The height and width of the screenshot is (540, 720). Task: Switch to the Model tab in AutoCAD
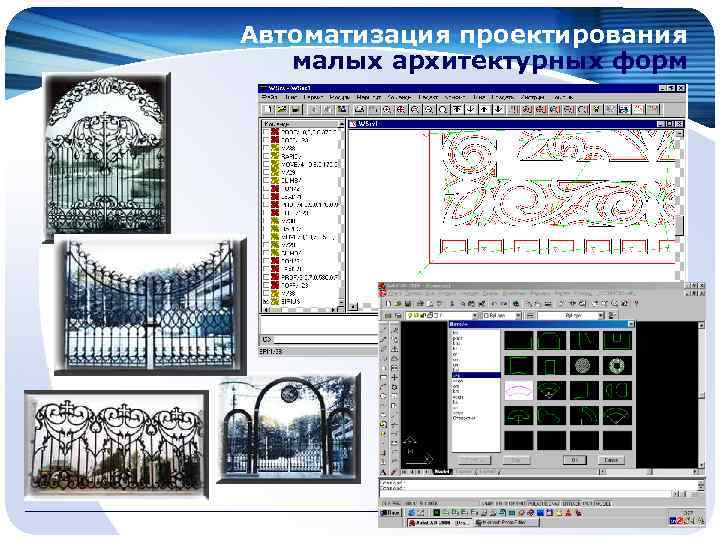click(442, 472)
